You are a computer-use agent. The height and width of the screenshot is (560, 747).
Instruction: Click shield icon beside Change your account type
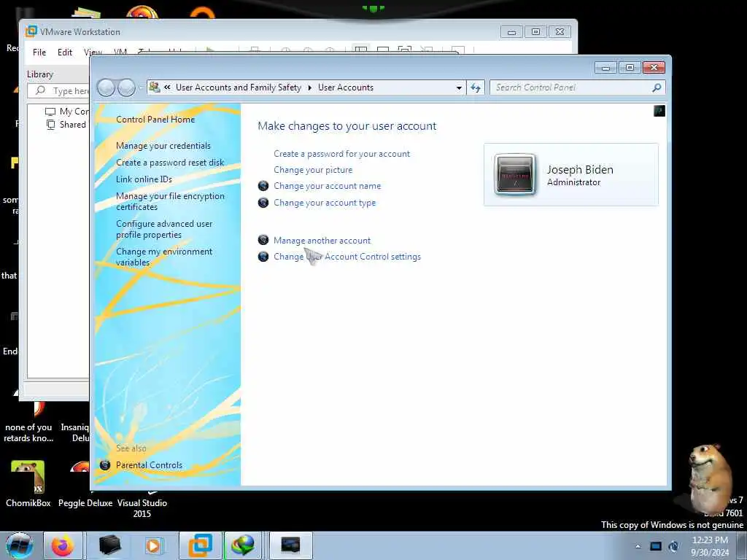[x=263, y=203]
